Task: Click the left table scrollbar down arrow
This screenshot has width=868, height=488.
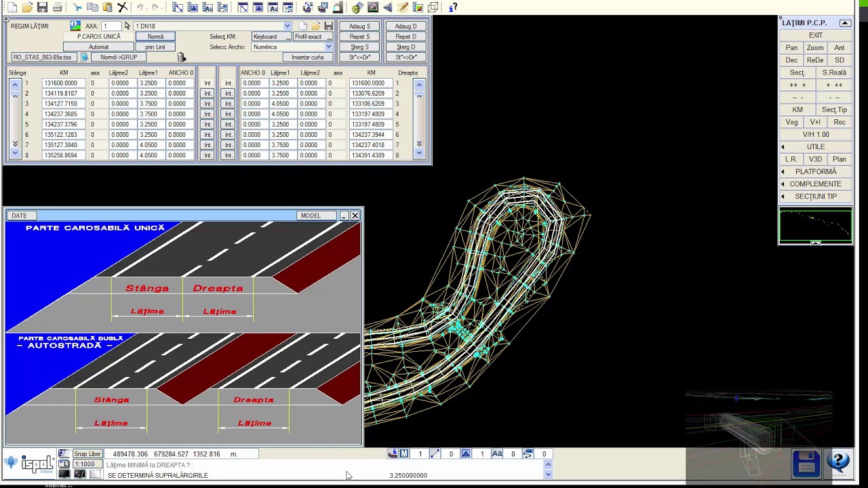Action: [x=15, y=154]
